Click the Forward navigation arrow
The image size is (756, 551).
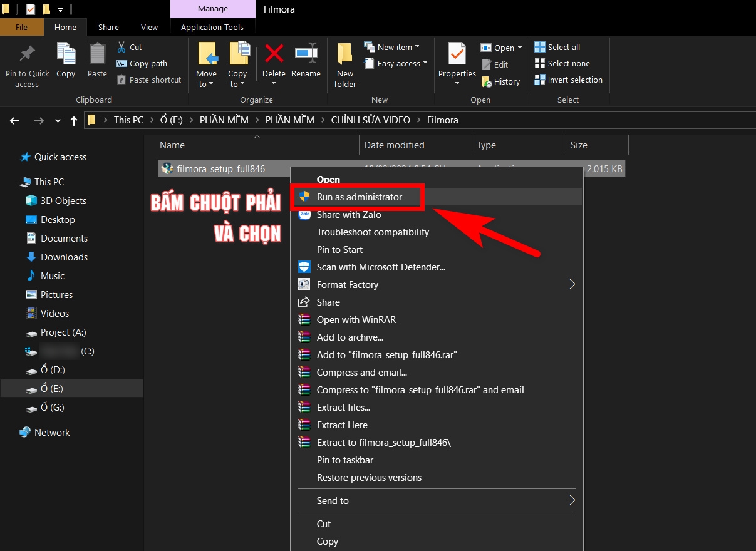[39, 120]
